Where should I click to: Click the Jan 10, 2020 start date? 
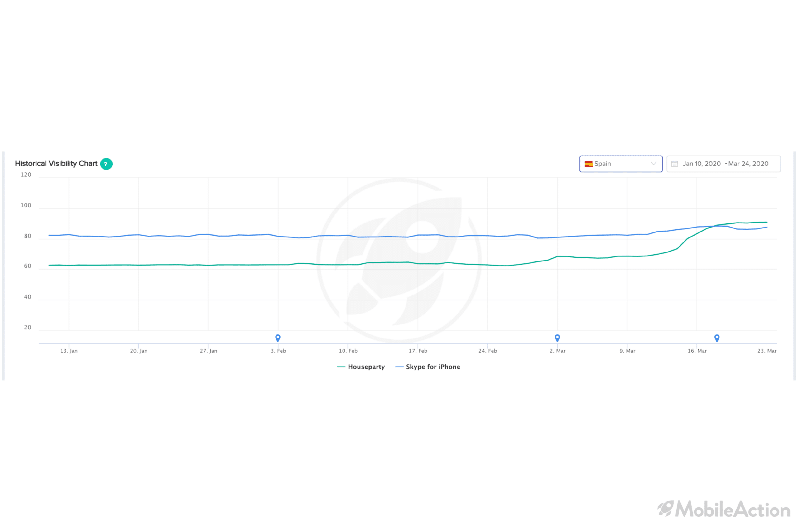(x=702, y=164)
